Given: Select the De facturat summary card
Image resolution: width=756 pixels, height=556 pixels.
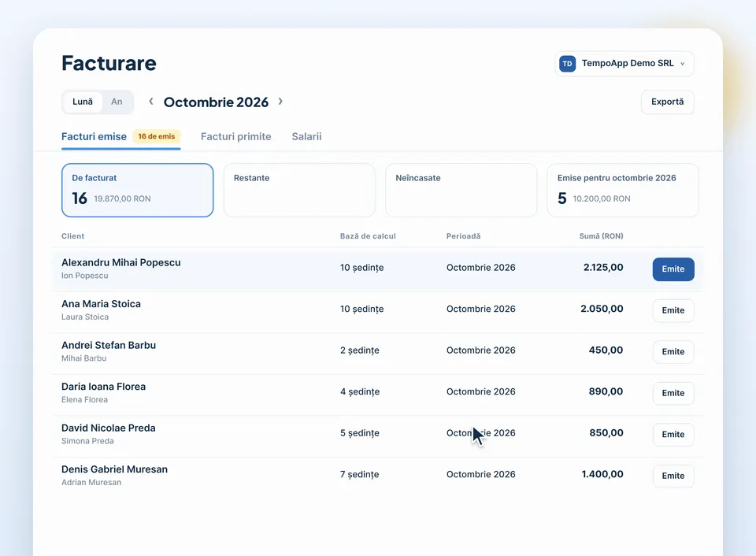Looking at the screenshot, I should (137, 190).
